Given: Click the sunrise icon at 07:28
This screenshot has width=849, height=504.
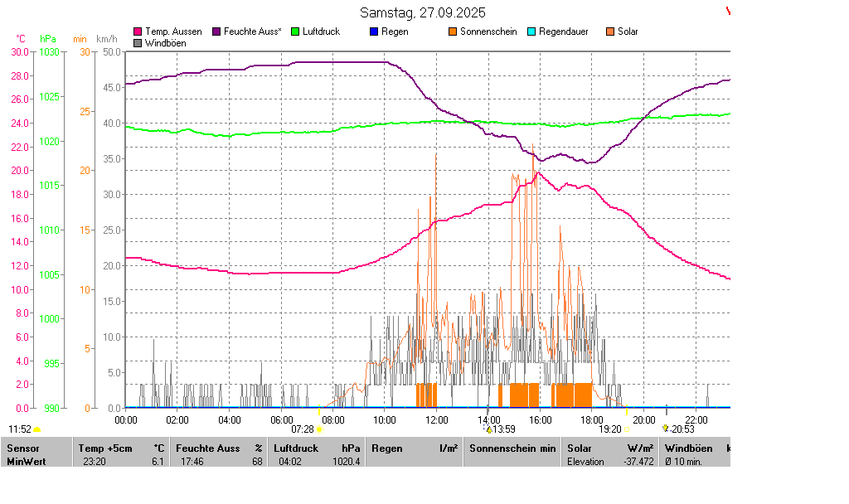Looking at the screenshot, I should [x=319, y=429].
